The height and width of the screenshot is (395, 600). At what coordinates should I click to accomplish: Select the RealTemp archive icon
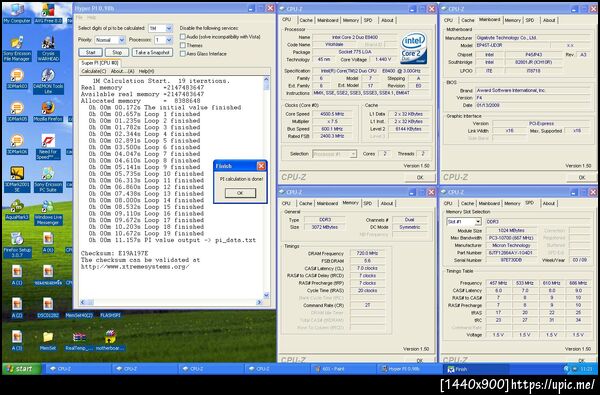coord(79,341)
